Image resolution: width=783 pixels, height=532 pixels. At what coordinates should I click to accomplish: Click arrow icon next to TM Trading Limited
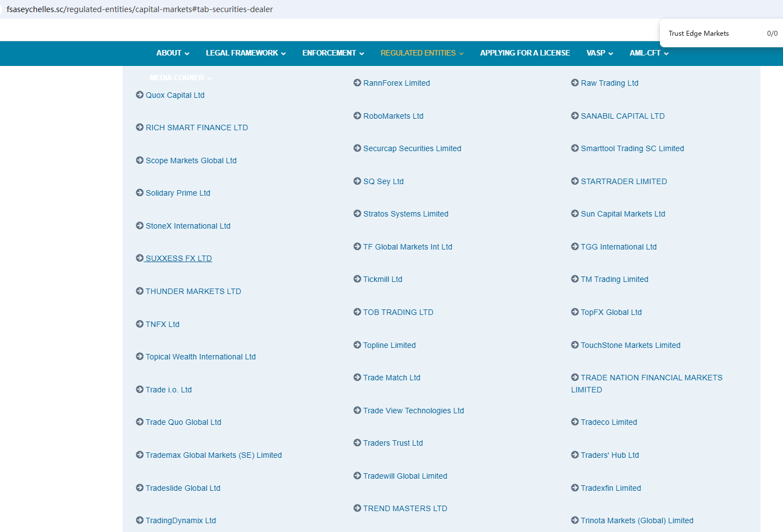pyautogui.click(x=575, y=279)
